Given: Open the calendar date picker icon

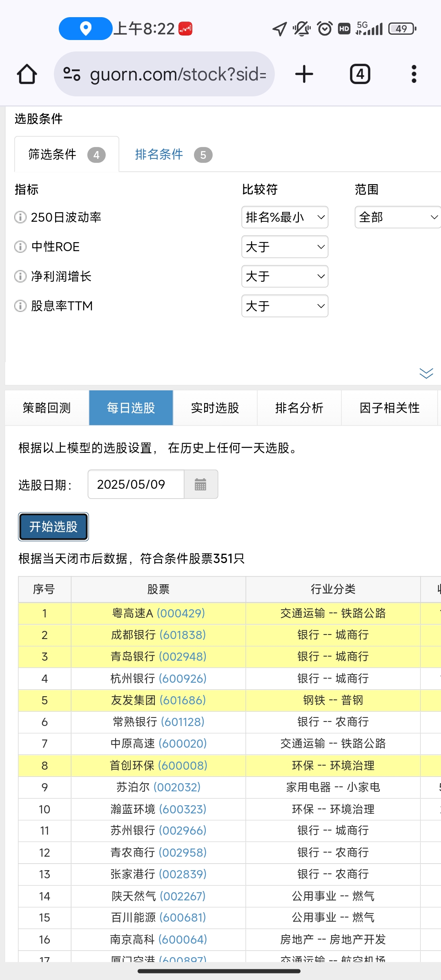Looking at the screenshot, I should [x=200, y=485].
